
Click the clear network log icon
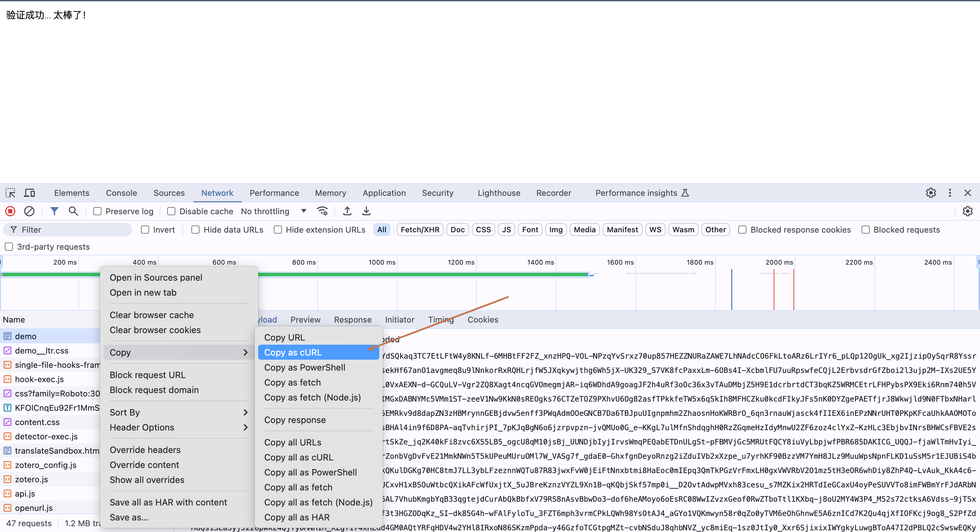pyautogui.click(x=29, y=211)
